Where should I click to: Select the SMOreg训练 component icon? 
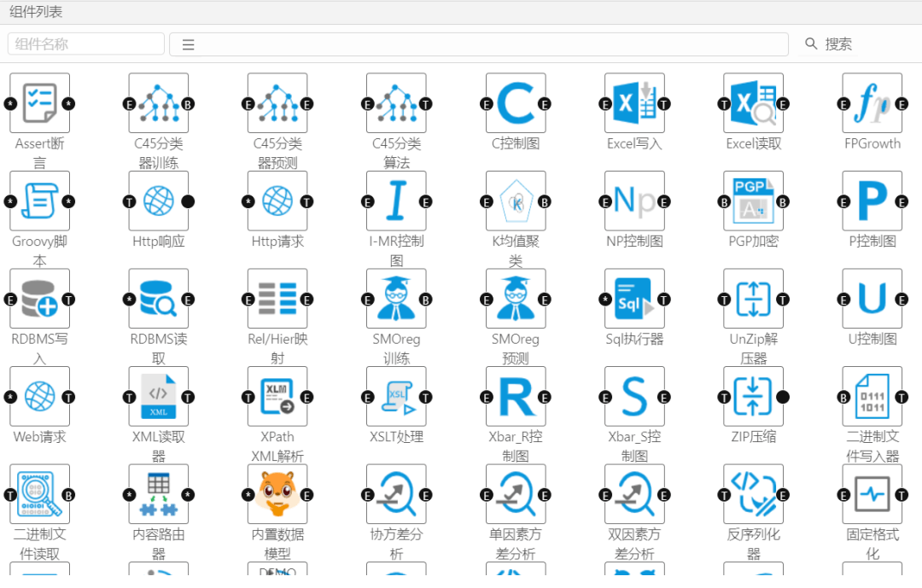coord(396,300)
